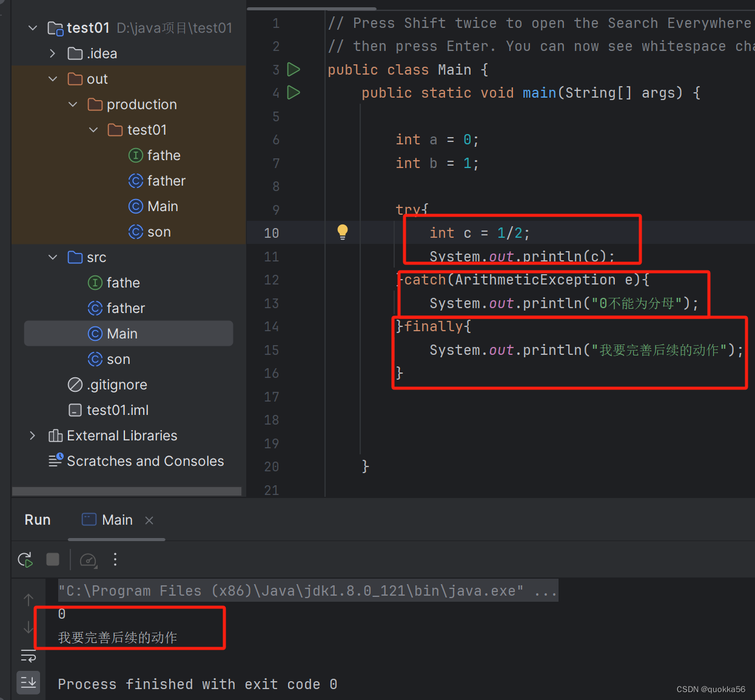This screenshot has height=700, width=755.
Task: Toggle scroll to end of console
Action: click(29, 683)
